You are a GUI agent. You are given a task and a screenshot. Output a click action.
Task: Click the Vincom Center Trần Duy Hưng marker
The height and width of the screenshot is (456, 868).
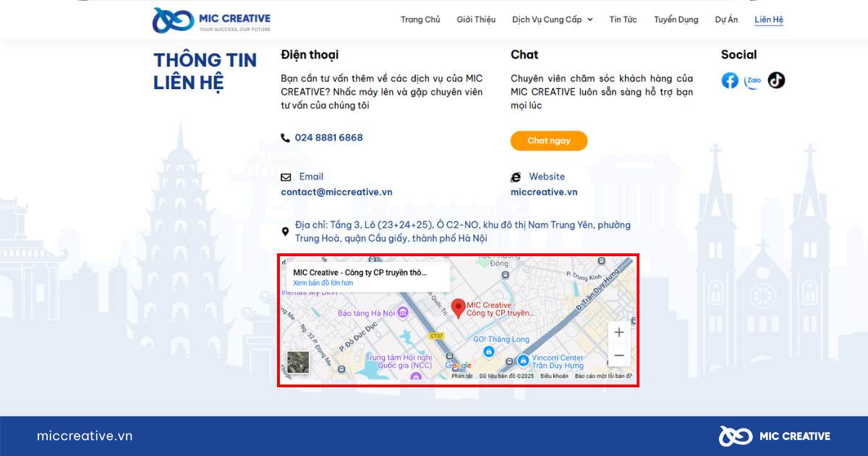coord(523,360)
